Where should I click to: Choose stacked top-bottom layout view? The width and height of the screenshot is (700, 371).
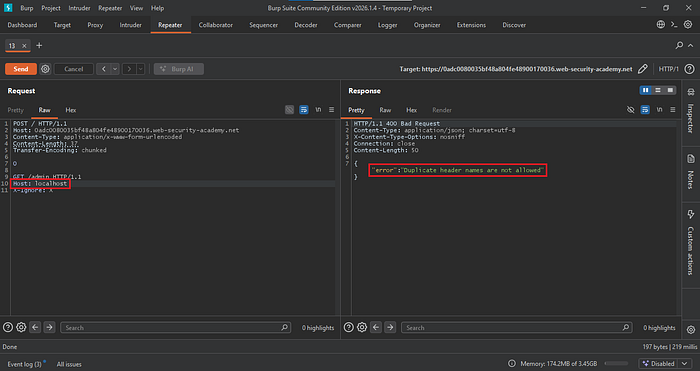[658, 90]
